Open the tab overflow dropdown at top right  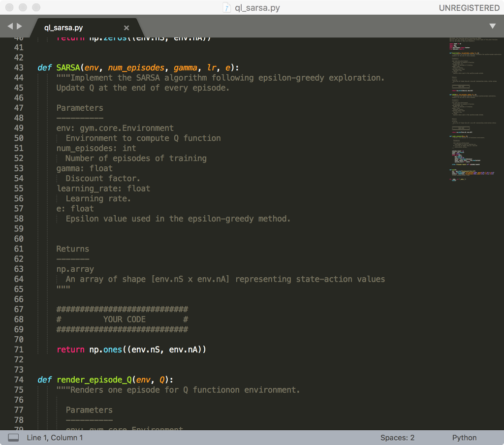click(492, 26)
